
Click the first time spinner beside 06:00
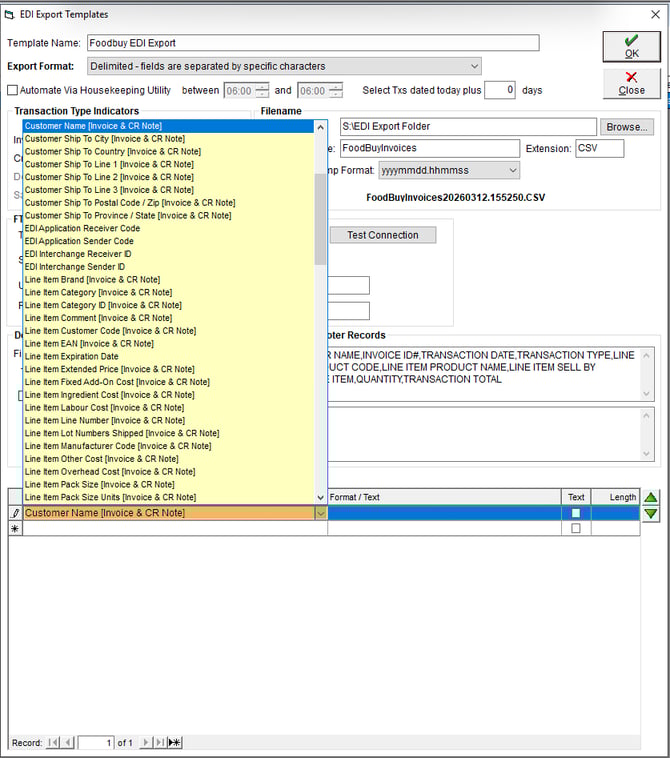click(x=262, y=90)
